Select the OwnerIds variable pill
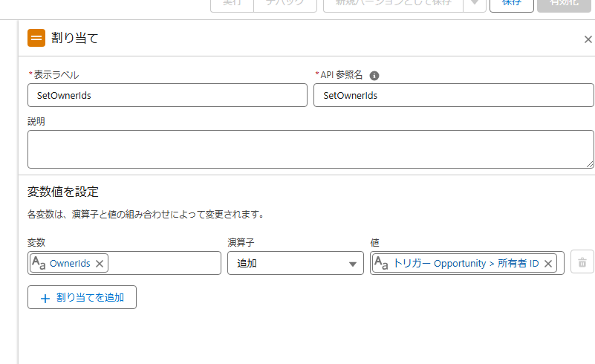 (x=69, y=263)
